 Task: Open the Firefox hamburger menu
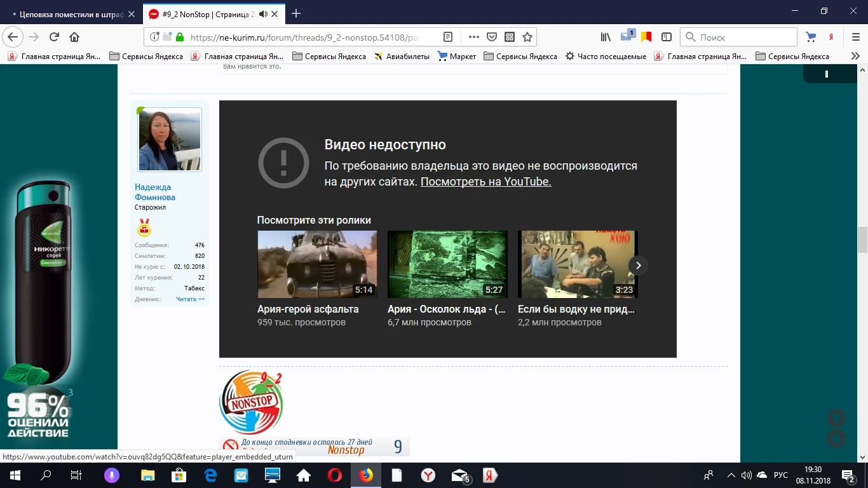pos(855,37)
